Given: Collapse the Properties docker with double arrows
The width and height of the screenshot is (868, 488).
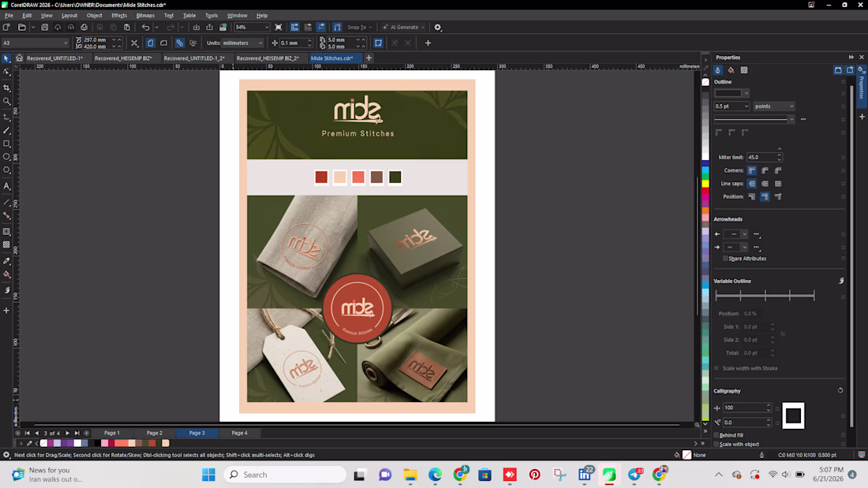Looking at the screenshot, I should click(x=851, y=57).
